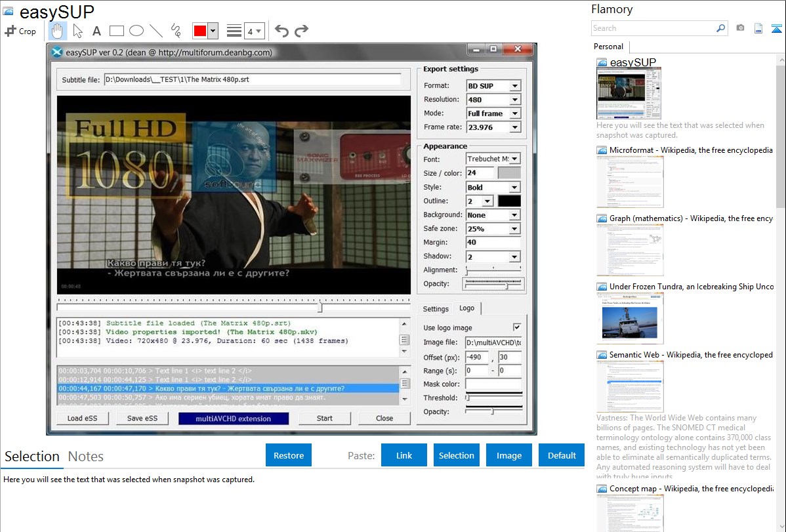Screen dimensions: 786x532
Task: Click the red color swatch
Action: (x=200, y=31)
